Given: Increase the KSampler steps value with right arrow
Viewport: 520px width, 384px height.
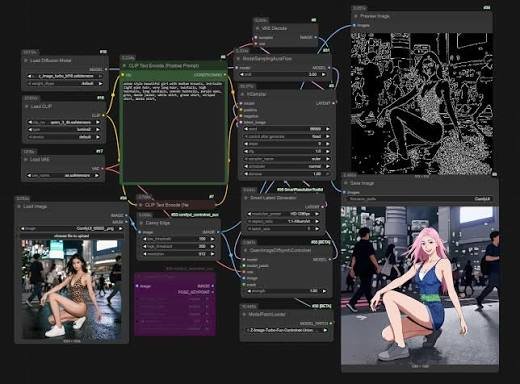Looking at the screenshot, I should 327,144.
